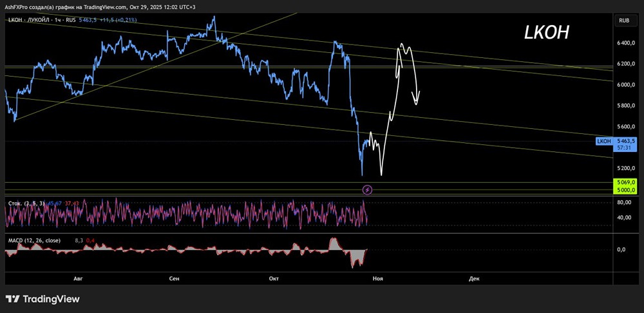Click the 5800,0 price axis label
The image size is (644, 313).
[x=625, y=106]
